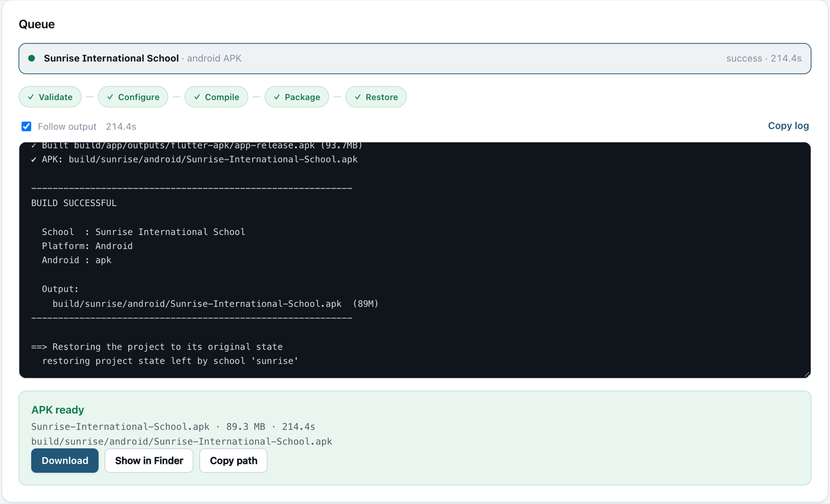Copy the build log

pyautogui.click(x=788, y=126)
